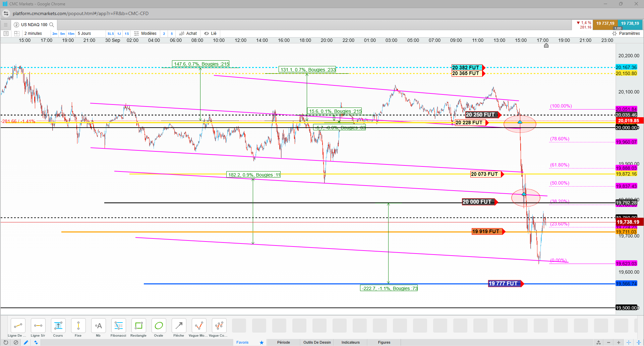The image size is (644, 346).
Task: Click the chart zoom-out minus icon
Action: 608,342
